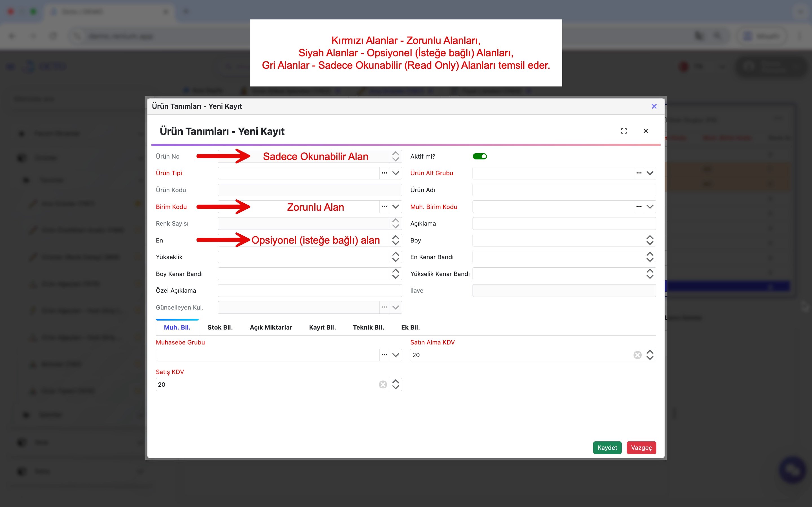Image resolution: width=812 pixels, height=507 pixels.
Task: Expand the Ürün Alt Grubu dropdown
Action: point(650,173)
